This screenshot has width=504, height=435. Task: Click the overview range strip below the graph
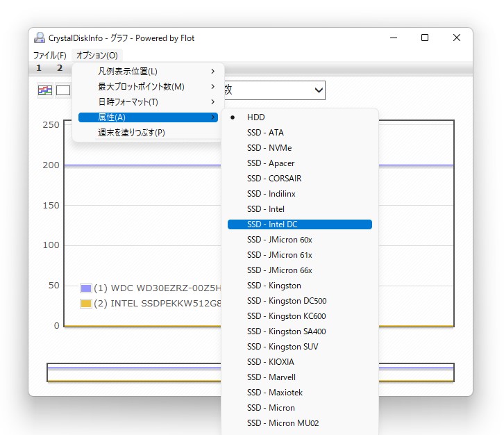tap(251, 373)
